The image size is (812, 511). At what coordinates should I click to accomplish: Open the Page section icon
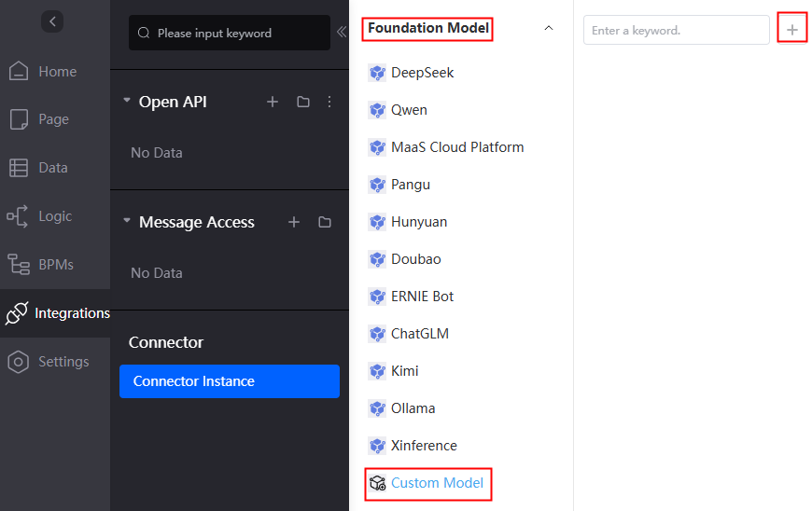19,119
